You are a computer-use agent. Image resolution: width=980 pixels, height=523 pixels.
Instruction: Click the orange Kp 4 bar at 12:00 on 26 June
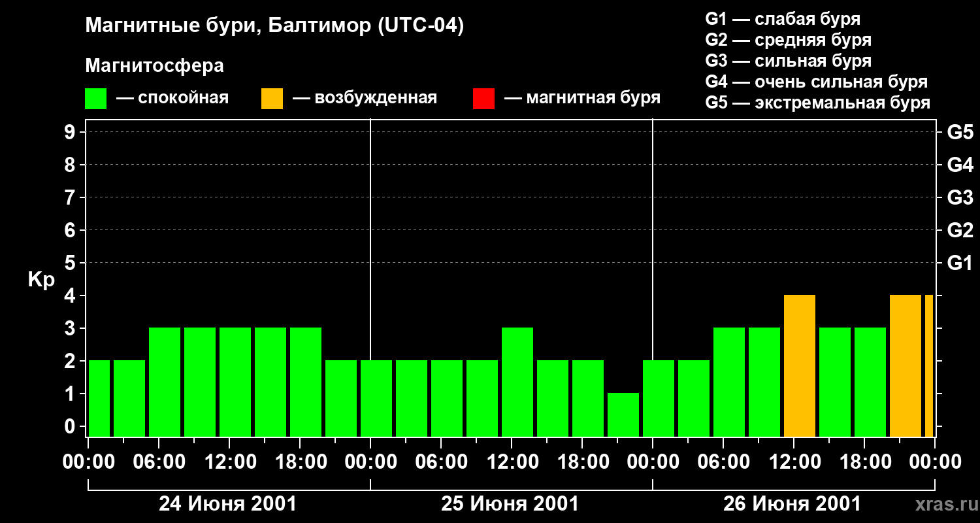(x=800, y=366)
